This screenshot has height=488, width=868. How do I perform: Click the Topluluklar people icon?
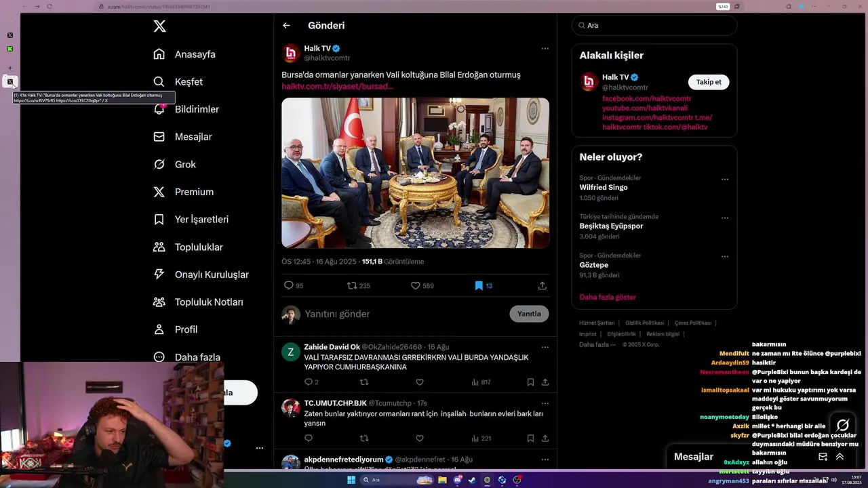pos(159,247)
